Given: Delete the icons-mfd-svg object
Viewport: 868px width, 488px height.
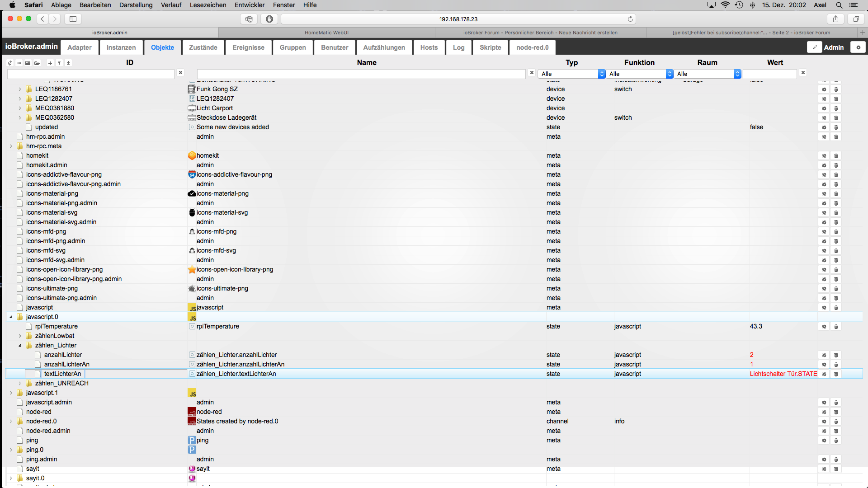Looking at the screenshot, I should [836, 251].
